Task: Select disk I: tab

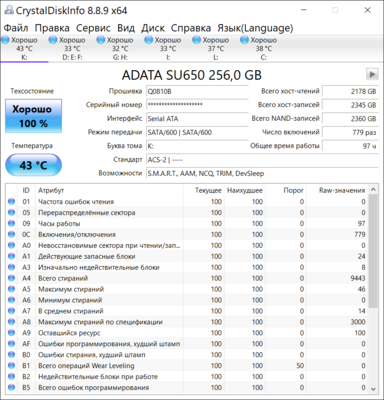Action: (168, 48)
